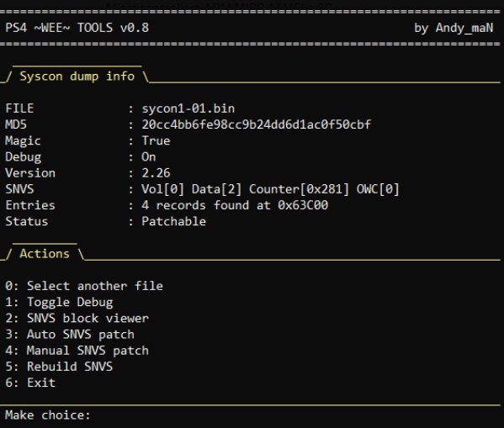Click the MD5 hash value text
The height and width of the screenshot is (428, 504).
pos(256,124)
